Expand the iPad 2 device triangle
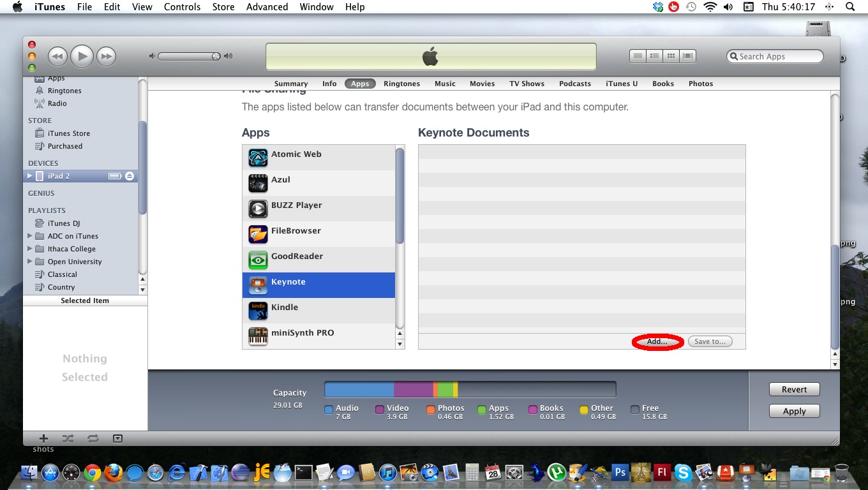Viewport: 868px width, 490px height. [x=29, y=176]
